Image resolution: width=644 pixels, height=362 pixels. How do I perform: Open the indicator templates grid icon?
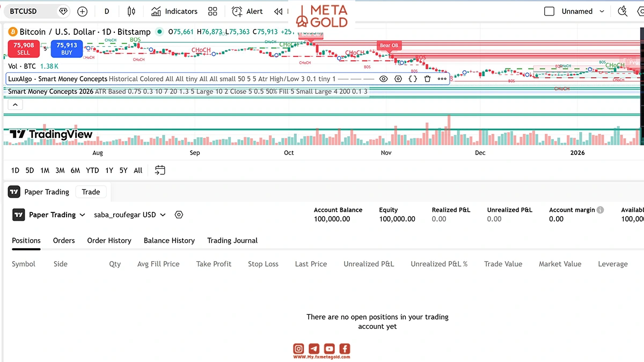click(213, 11)
